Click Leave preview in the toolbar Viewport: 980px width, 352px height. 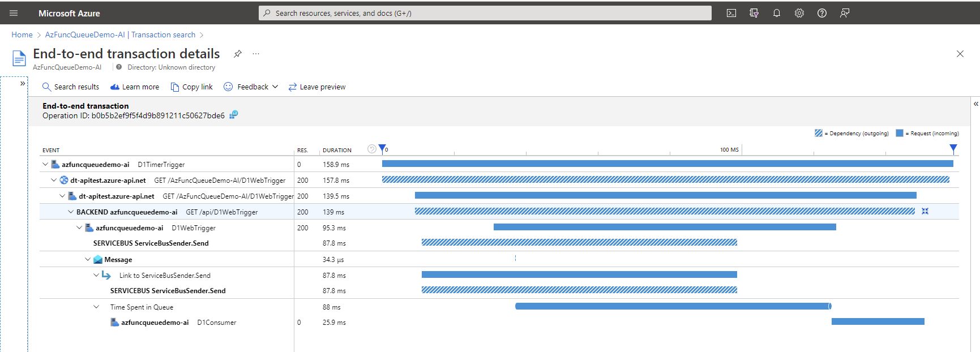tap(317, 87)
